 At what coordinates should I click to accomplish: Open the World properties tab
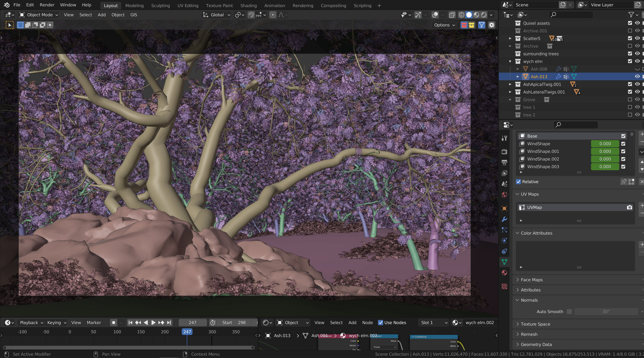pyautogui.click(x=504, y=195)
